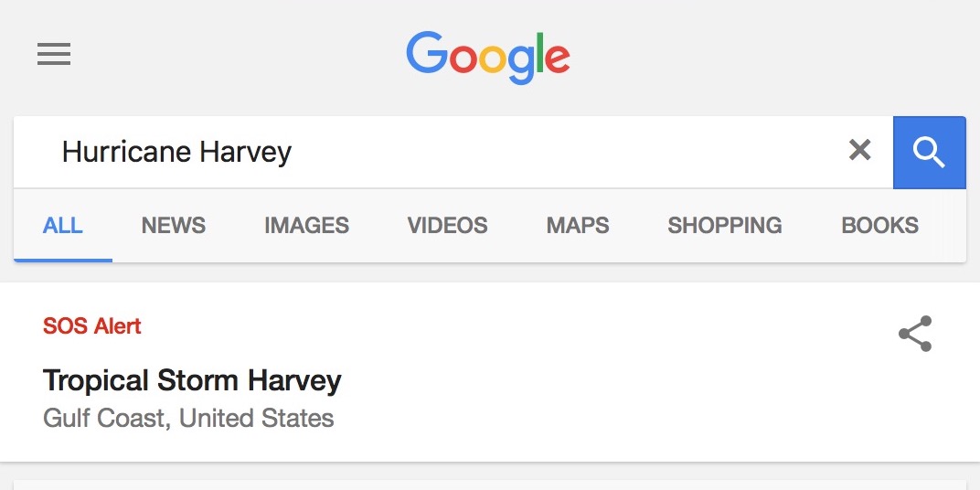Screen dimensions: 980x490
Task: Open the Tropical Storm Harvey heading
Action: pyautogui.click(x=192, y=380)
